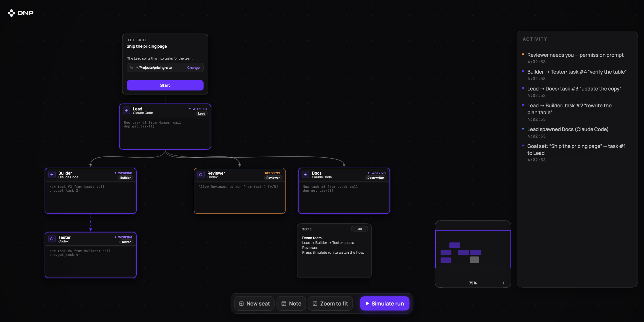Click the WORKING status on Docs seat
Viewport: 644px width, 322px height.
tap(377, 173)
